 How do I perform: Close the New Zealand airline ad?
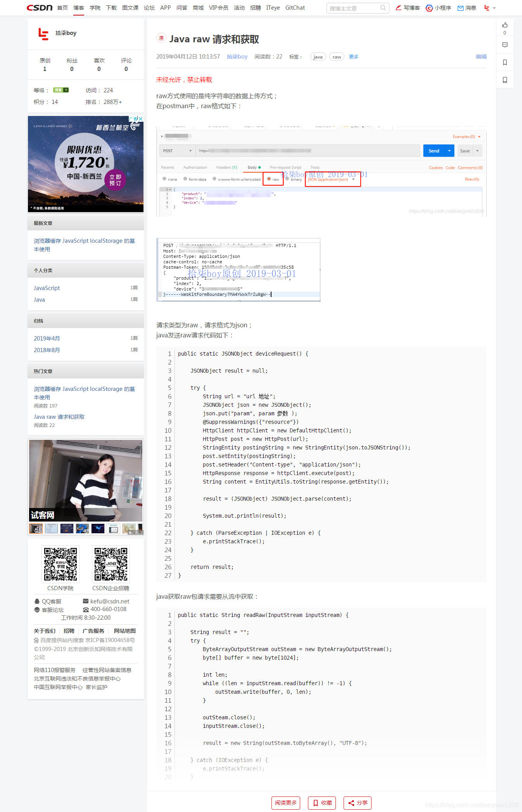(x=141, y=119)
